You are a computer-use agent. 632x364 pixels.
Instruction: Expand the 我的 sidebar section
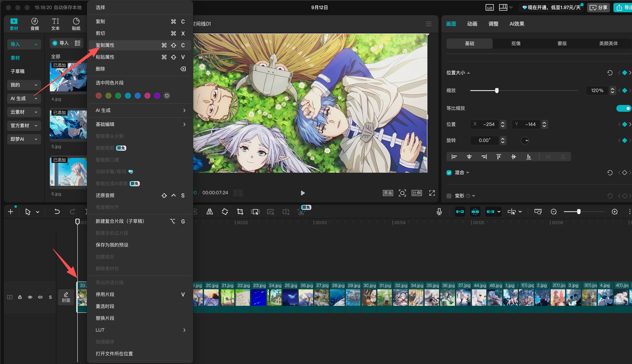(x=24, y=85)
